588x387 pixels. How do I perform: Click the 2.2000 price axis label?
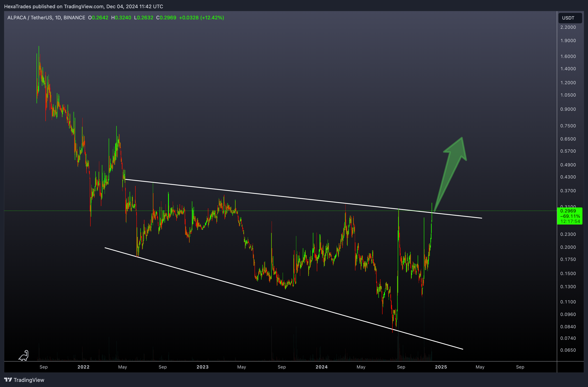(568, 27)
